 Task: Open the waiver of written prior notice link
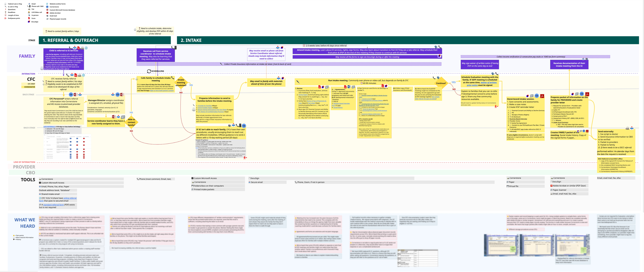point(488,83)
